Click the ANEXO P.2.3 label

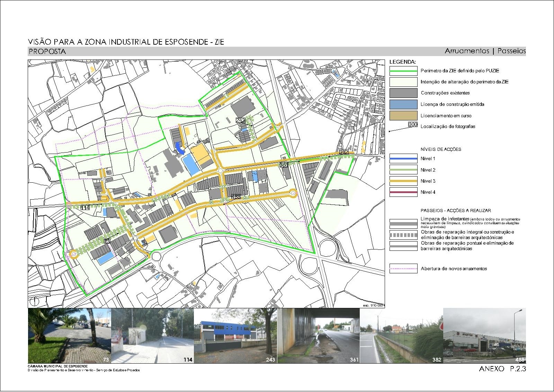point(502,369)
